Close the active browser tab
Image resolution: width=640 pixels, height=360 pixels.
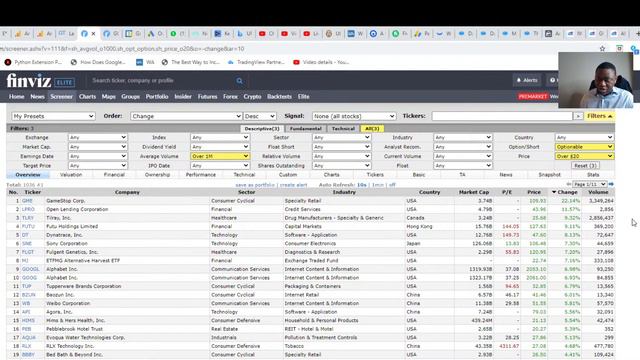[x=93, y=33]
